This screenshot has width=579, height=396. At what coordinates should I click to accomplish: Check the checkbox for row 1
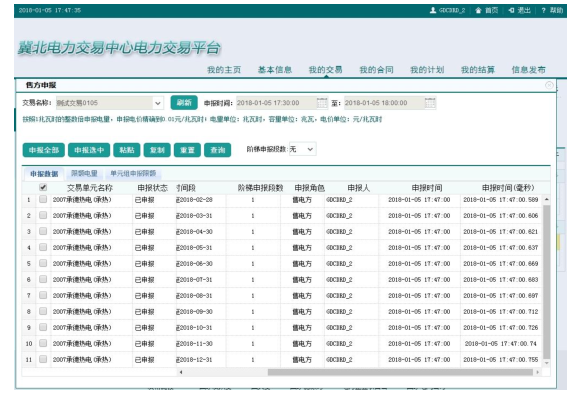pos(43,199)
